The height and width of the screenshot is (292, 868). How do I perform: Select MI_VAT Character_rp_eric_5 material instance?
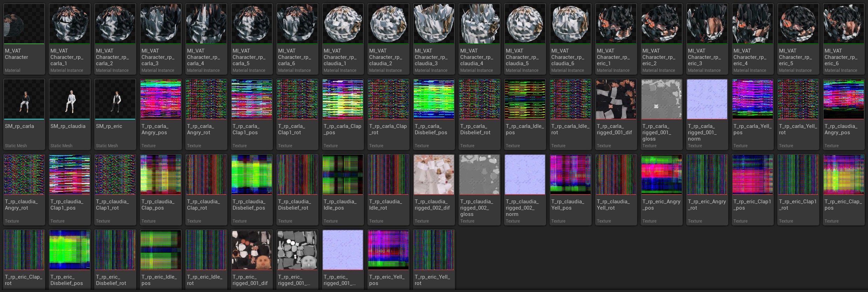click(798, 39)
